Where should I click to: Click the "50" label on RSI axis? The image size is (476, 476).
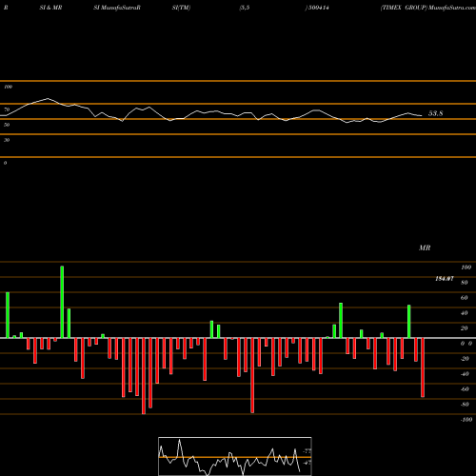(7, 125)
